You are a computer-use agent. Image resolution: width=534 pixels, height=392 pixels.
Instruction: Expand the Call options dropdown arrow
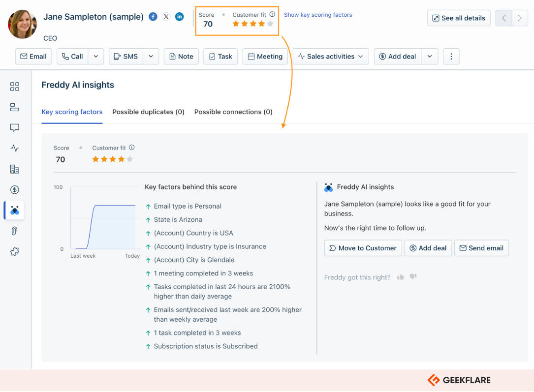[x=96, y=57]
